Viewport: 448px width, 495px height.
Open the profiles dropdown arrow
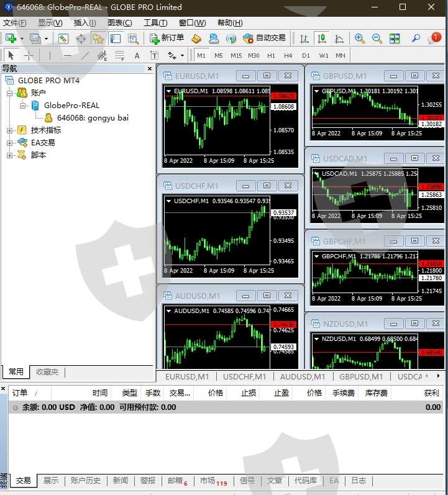click(46, 39)
